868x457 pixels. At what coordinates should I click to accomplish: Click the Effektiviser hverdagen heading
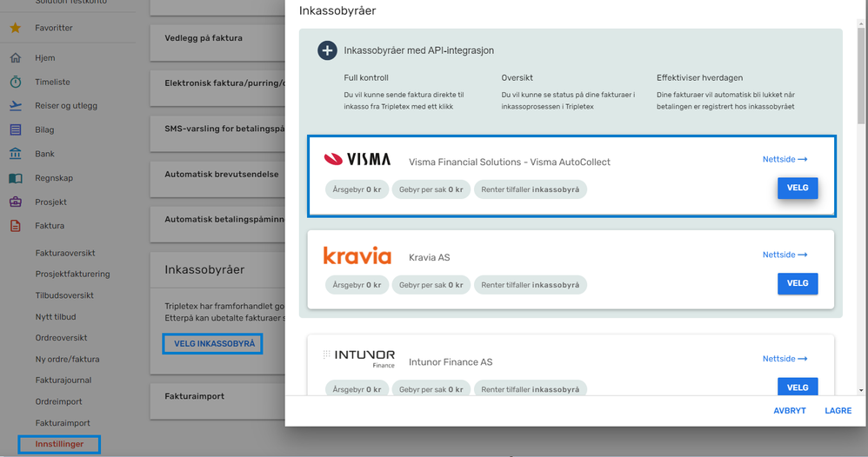pyautogui.click(x=699, y=78)
